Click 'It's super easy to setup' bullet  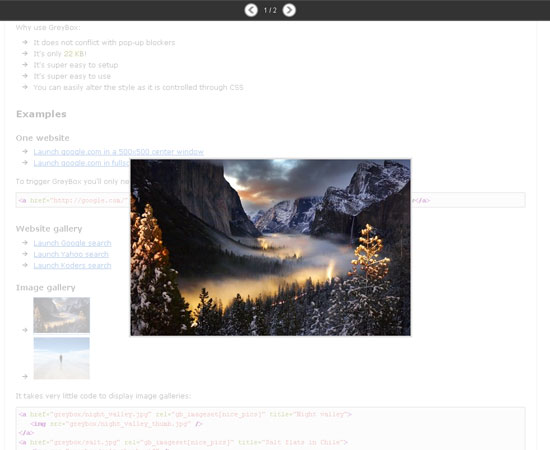coord(76,65)
